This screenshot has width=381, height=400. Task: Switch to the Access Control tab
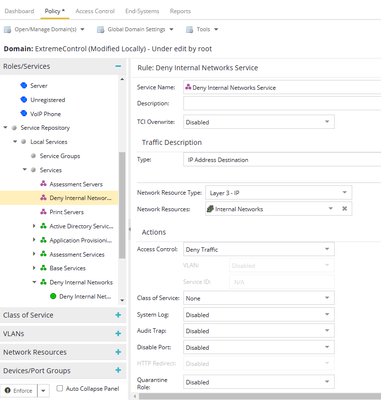95,11
